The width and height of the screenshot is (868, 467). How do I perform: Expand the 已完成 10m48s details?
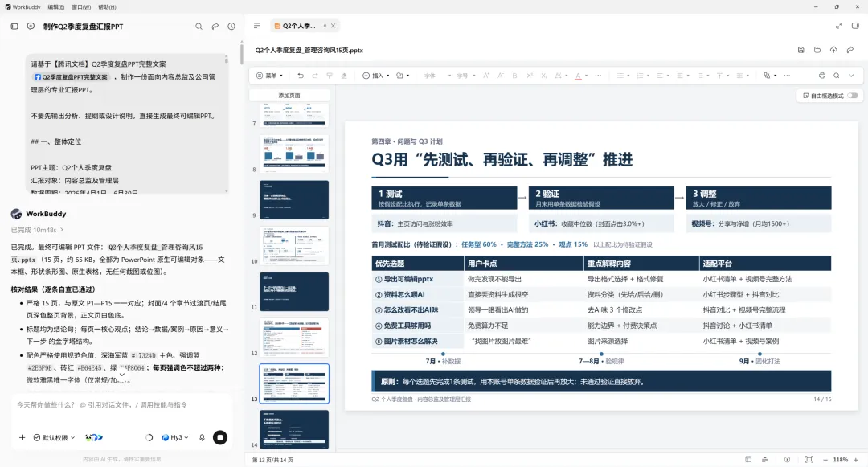pos(36,230)
